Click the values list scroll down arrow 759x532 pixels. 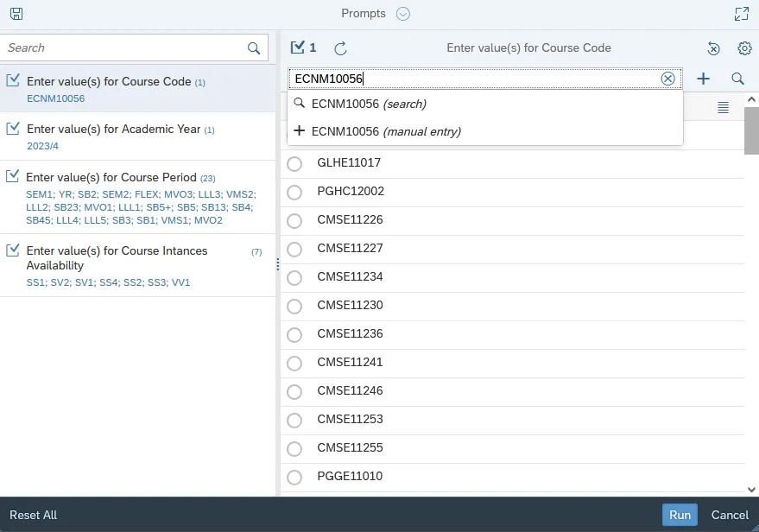(x=751, y=490)
